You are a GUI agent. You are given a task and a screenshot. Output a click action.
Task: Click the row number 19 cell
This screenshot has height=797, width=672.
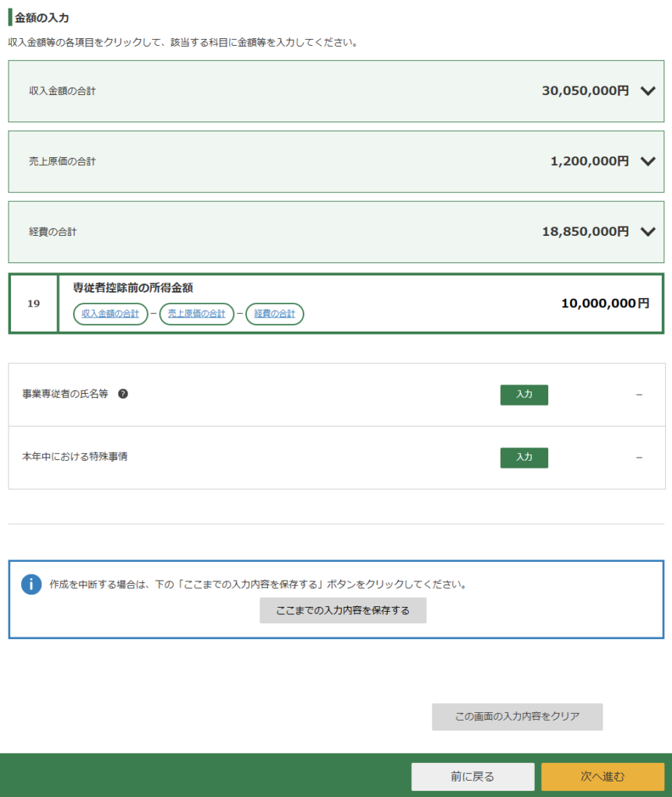point(33,304)
